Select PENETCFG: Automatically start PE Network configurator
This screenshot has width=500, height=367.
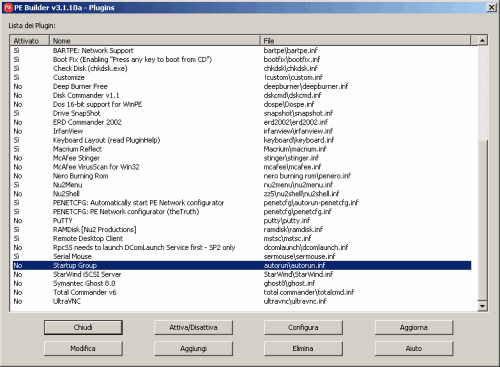242,203
